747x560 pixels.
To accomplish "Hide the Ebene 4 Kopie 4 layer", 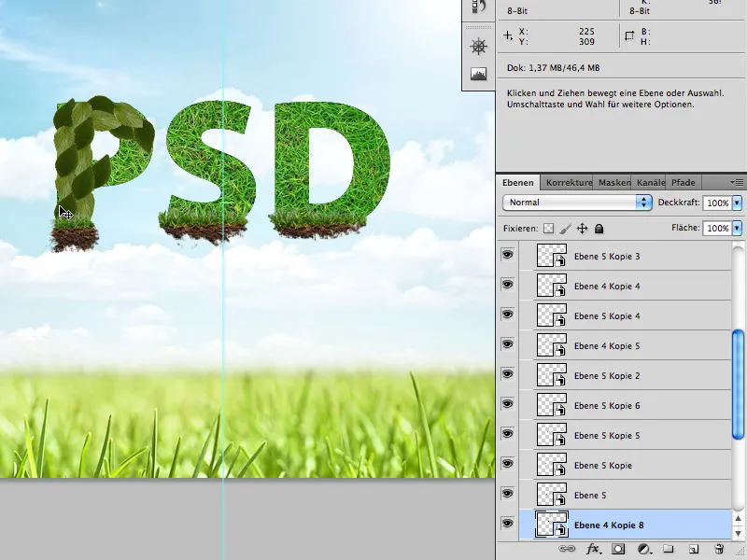I will coord(508,286).
